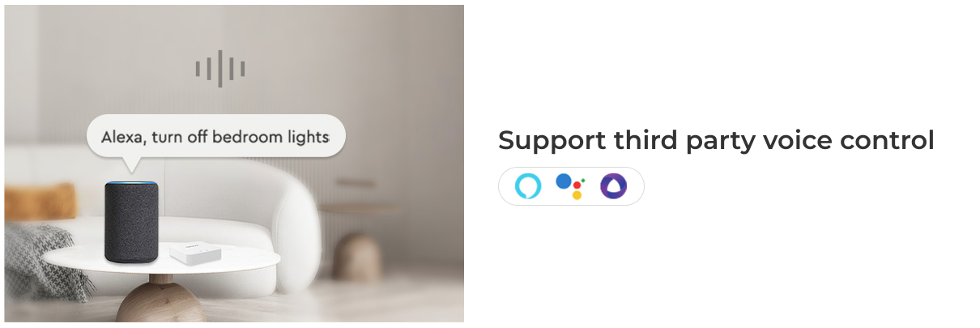
Task: Select the Google Assistant icon
Action: (x=571, y=186)
